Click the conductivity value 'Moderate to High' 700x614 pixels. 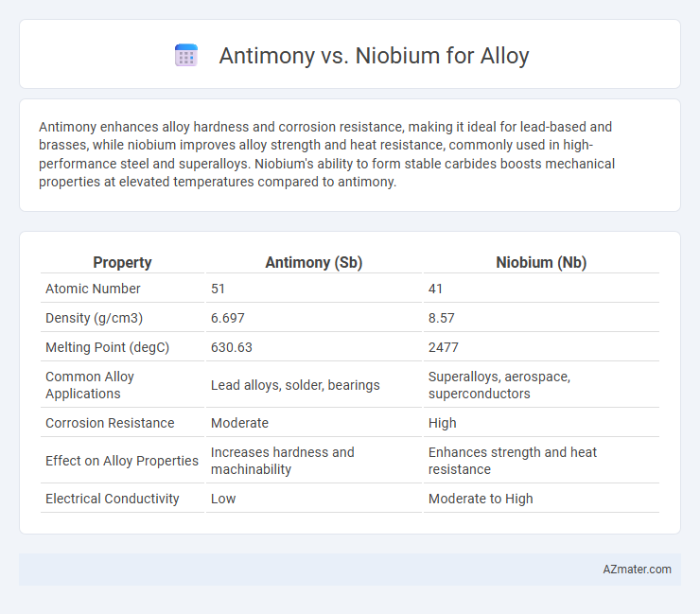pyautogui.click(x=481, y=499)
